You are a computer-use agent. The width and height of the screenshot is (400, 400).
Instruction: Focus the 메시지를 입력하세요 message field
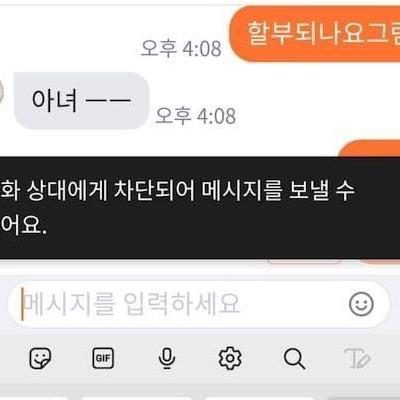click(198, 304)
